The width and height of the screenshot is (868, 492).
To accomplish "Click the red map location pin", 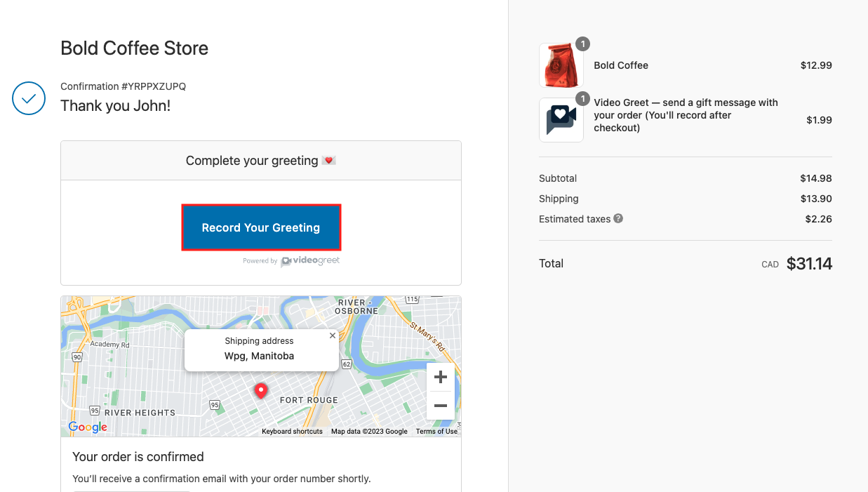I will point(261,391).
